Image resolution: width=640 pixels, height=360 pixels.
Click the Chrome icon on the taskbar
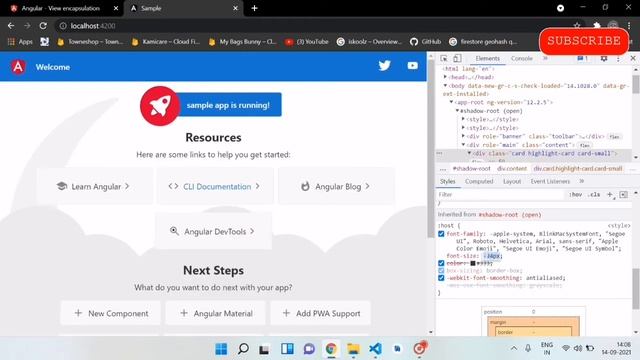(x=331, y=349)
